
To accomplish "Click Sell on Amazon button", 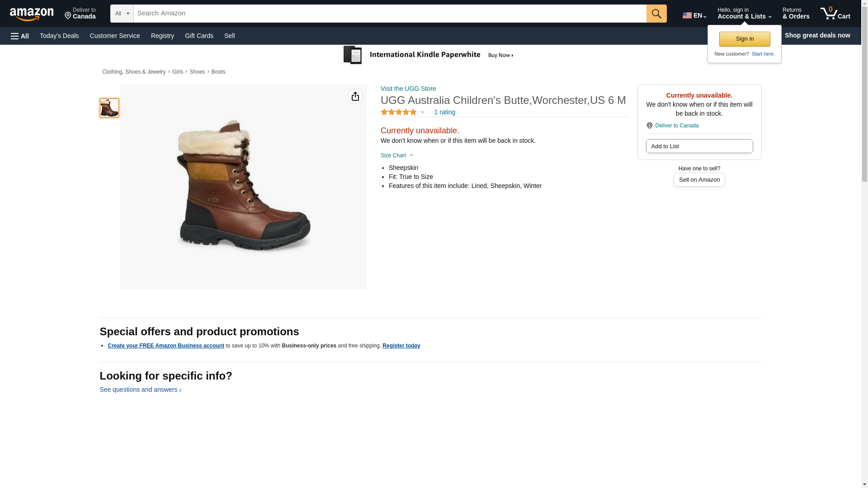I will pos(699,180).
